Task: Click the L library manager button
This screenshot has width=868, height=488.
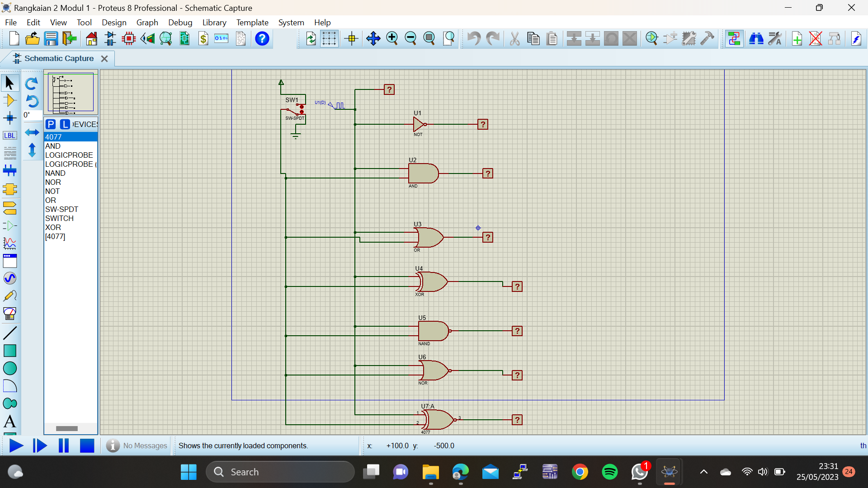Action: pos(65,124)
